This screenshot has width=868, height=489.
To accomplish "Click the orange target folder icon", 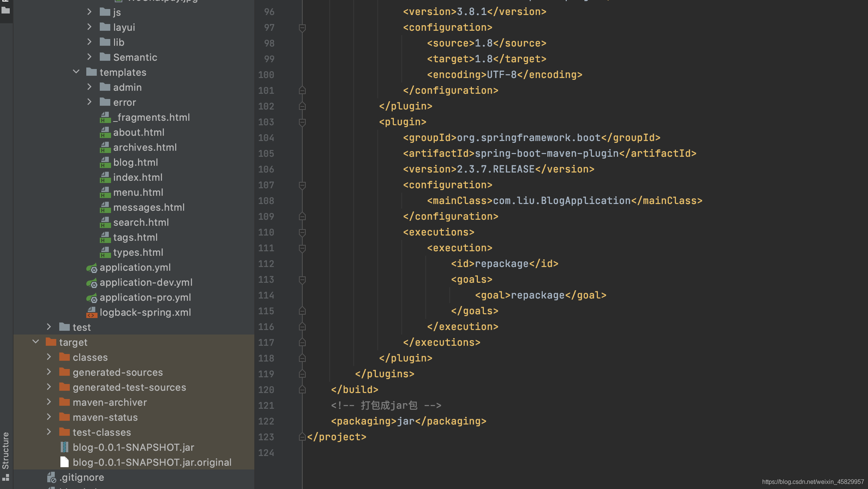I will coord(51,342).
